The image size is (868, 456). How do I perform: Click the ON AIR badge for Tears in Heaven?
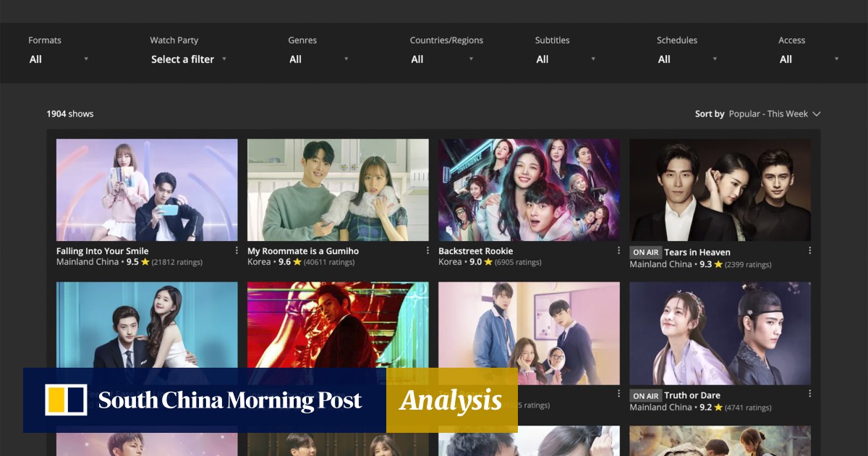[x=645, y=253]
